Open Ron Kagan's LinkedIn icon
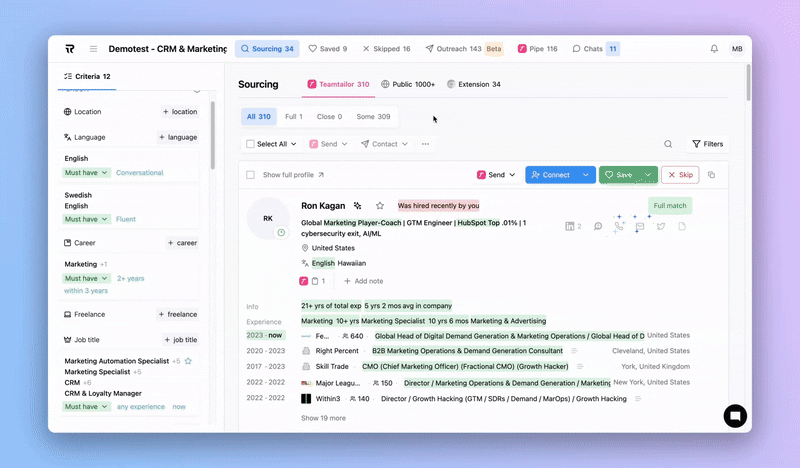The height and width of the screenshot is (468, 800). 640,227
